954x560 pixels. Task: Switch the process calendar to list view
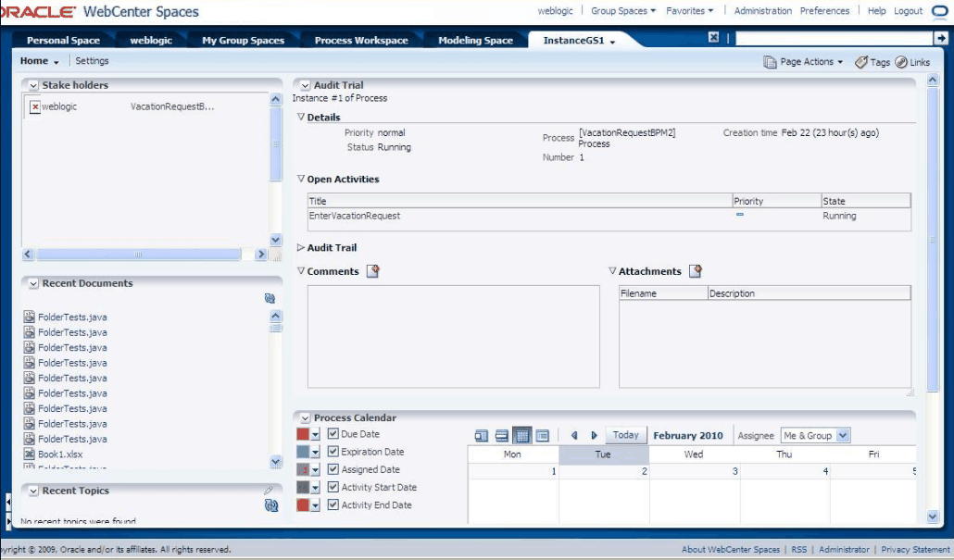click(x=542, y=435)
